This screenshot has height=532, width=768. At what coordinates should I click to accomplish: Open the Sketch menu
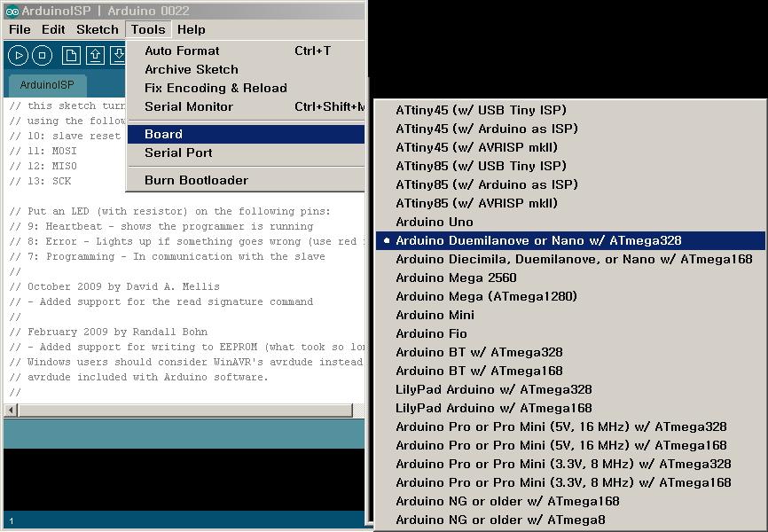(98, 30)
